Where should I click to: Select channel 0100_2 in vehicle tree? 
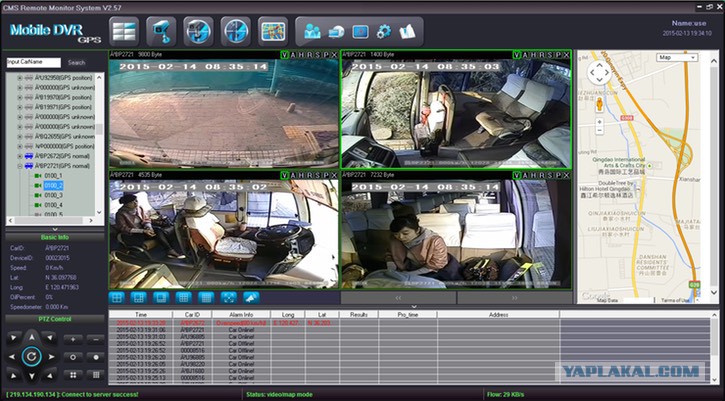52,185
